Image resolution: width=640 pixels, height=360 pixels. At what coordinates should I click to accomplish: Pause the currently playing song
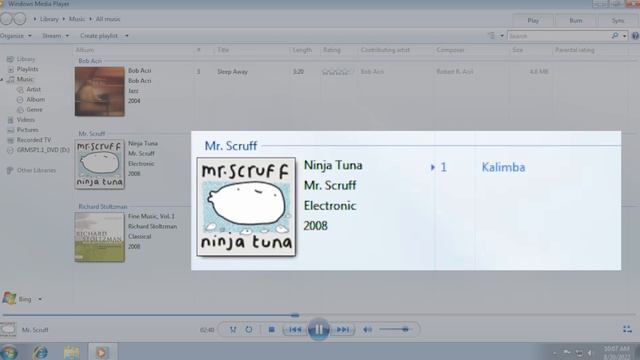pyautogui.click(x=319, y=329)
